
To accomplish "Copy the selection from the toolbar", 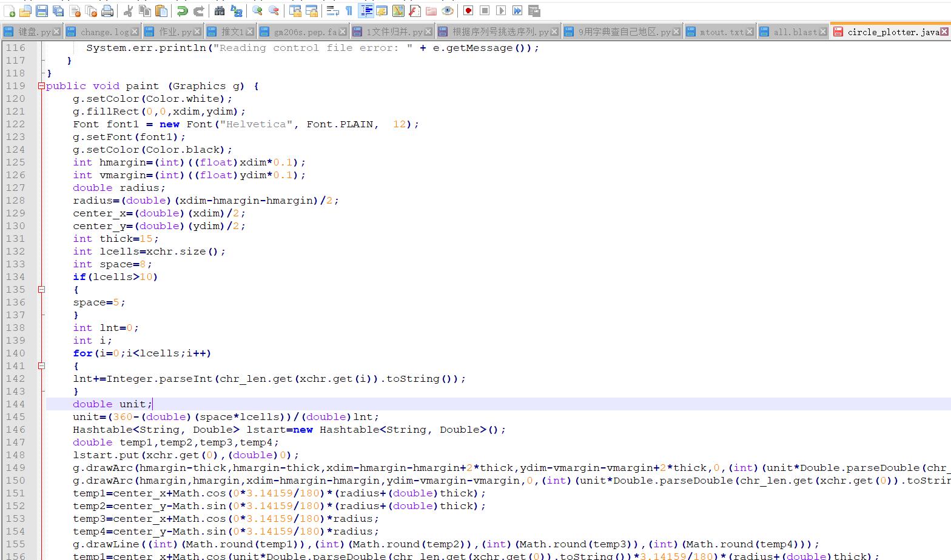I will click(145, 11).
